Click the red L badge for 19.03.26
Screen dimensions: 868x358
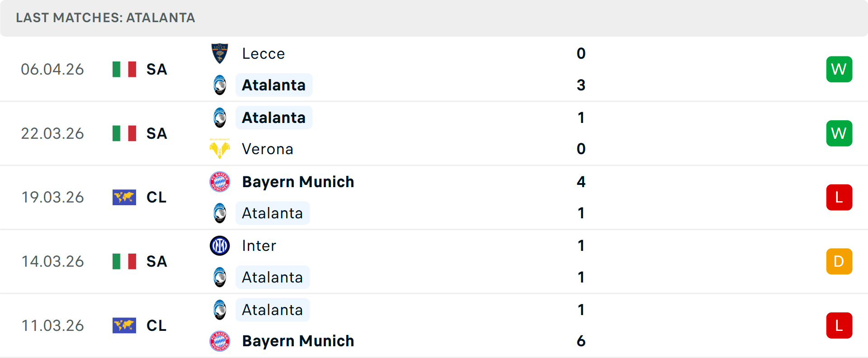pos(839,198)
